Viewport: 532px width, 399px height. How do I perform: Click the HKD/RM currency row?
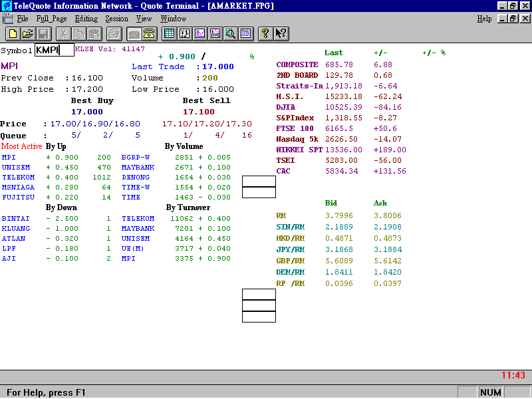point(339,238)
